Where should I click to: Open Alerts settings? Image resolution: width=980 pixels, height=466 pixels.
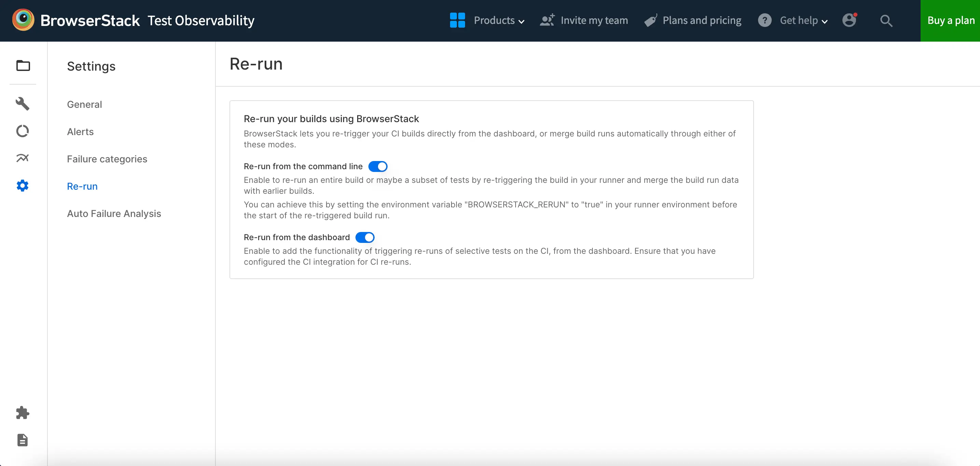(x=80, y=132)
